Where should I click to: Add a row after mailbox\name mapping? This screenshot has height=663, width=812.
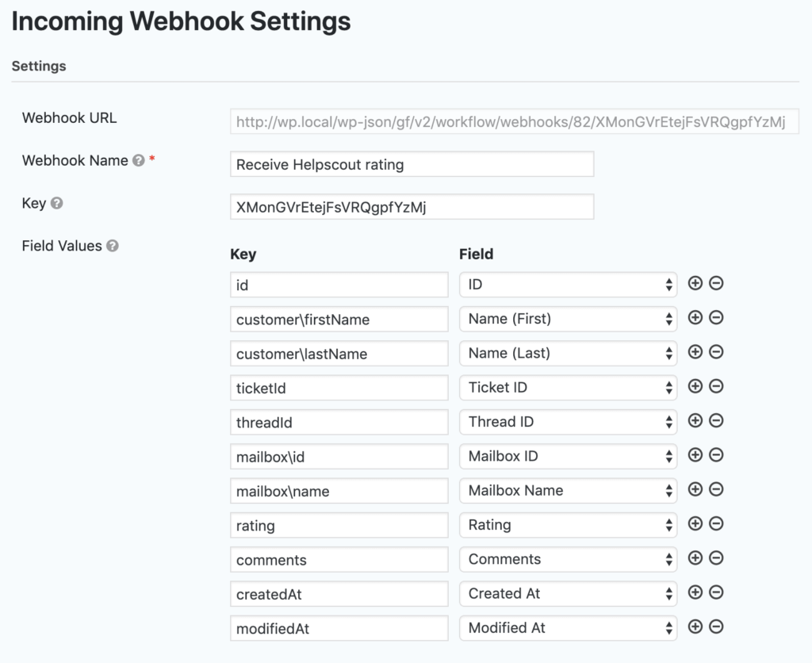point(695,489)
